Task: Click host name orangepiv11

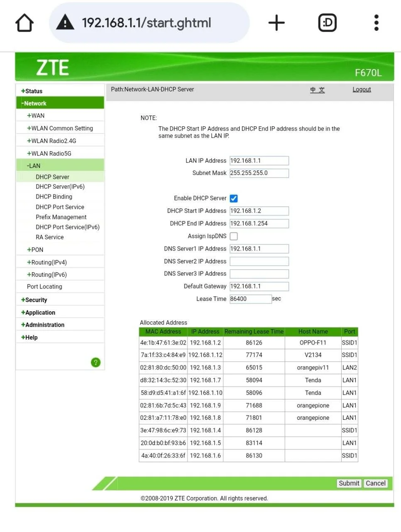Action: click(x=313, y=368)
